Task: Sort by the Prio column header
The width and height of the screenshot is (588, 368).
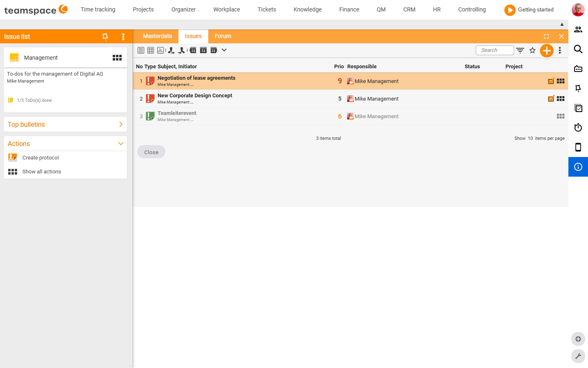Action: pos(339,67)
